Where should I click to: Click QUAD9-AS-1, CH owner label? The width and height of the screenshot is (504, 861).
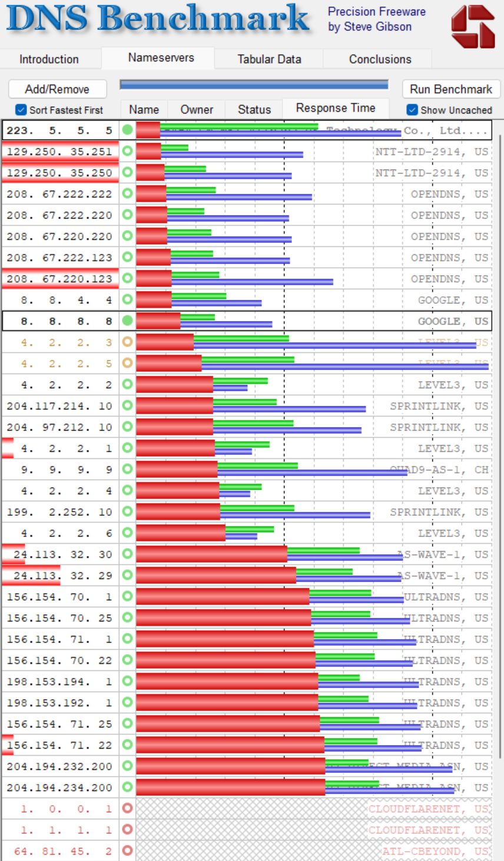click(x=439, y=469)
